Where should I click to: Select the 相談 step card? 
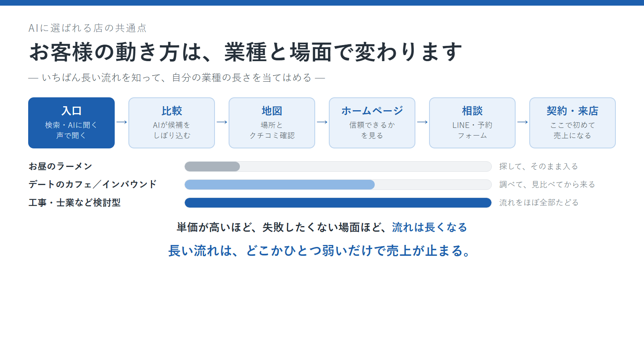click(x=472, y=123)
